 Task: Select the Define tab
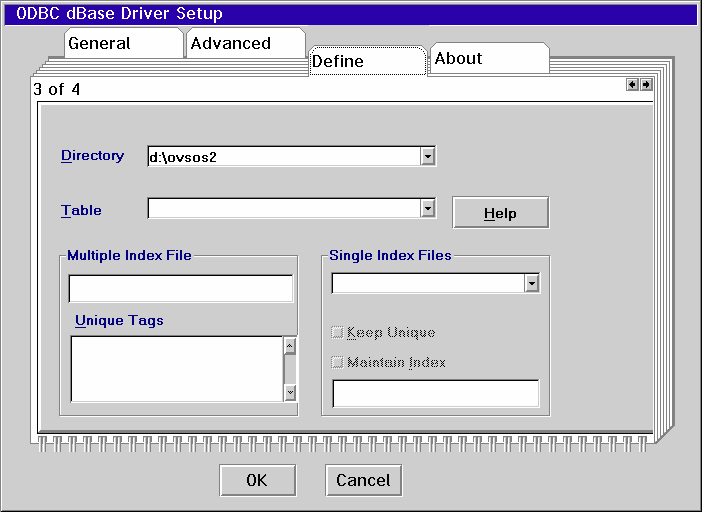(368, 61)
